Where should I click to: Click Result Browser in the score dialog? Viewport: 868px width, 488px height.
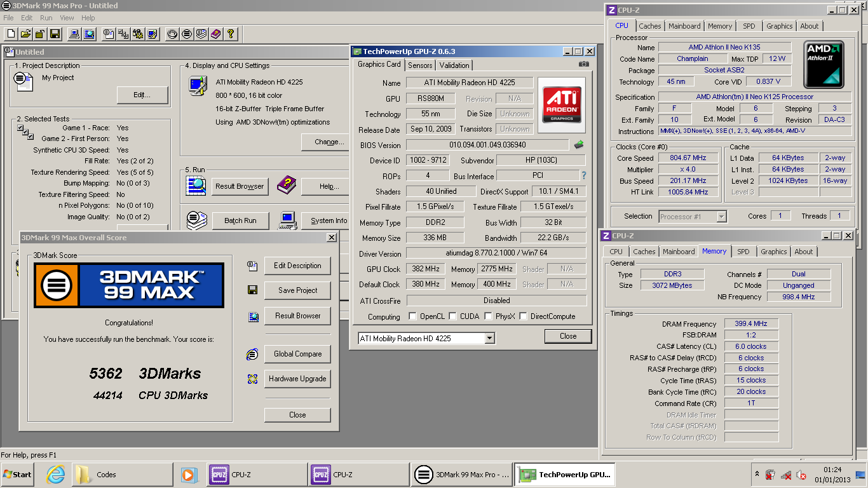click(x=297, y=316)
